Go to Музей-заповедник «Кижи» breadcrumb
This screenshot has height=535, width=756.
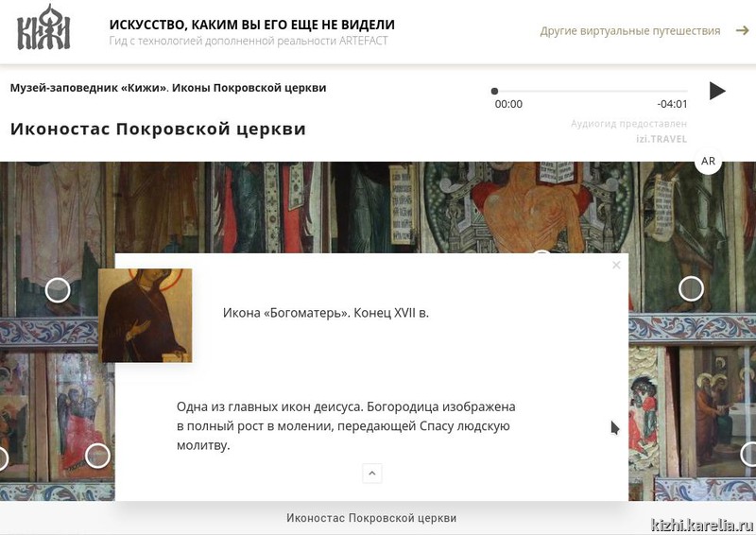point(88,88)
